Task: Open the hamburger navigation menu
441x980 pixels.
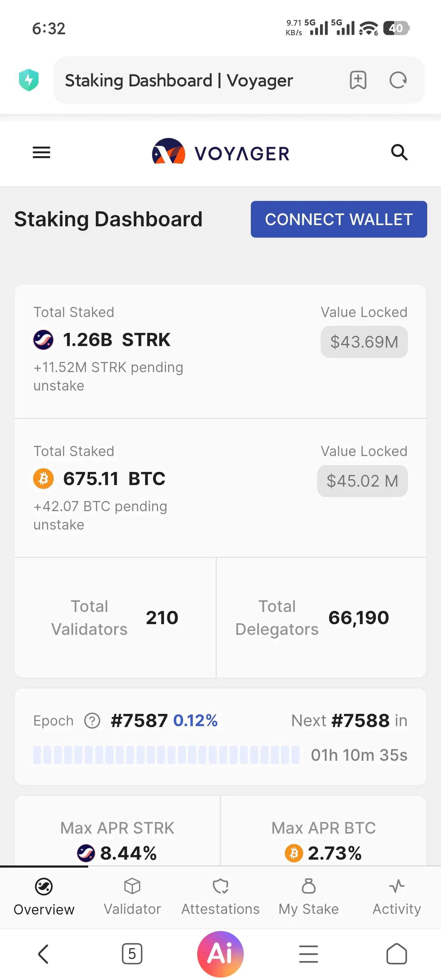Action: (x=41, y=153)
